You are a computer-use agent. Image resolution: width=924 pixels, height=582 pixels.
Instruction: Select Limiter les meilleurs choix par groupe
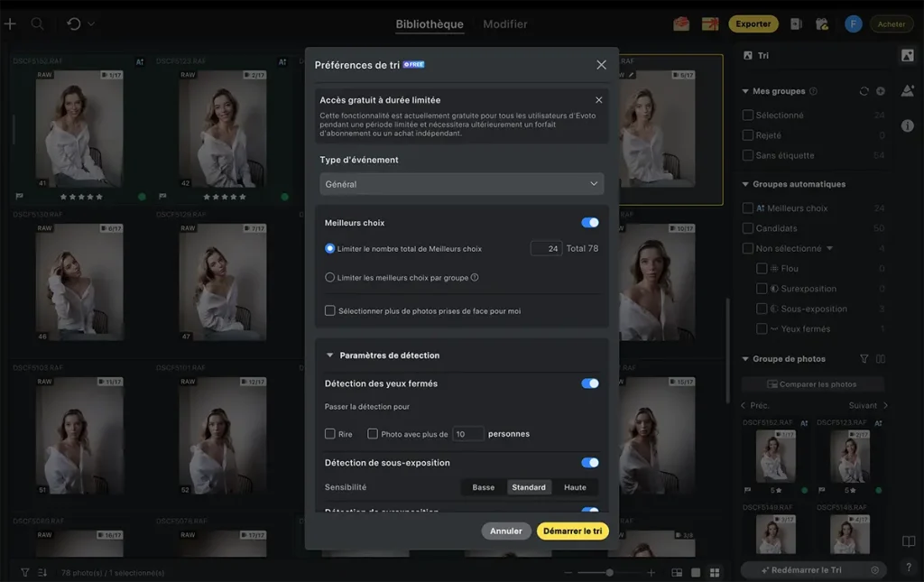(x=330, y=277)
